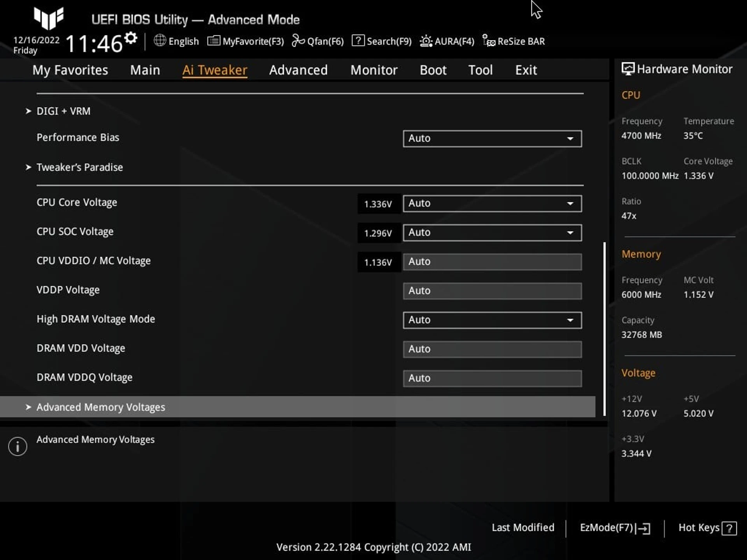Screen dimensions: 747x560
Task: Click the DRAM VDDQ Voltage field
Action: coord(492,378)
